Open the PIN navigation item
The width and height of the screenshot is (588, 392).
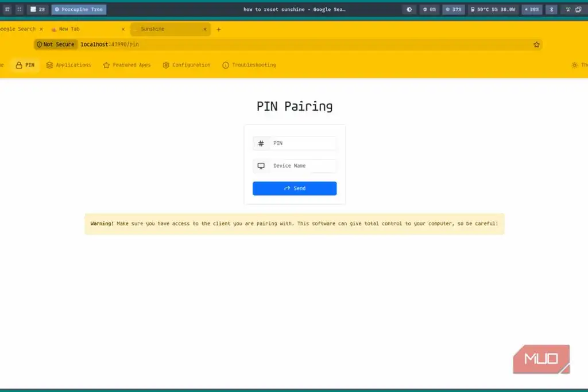pyautogui.click(x=25, y=65)
